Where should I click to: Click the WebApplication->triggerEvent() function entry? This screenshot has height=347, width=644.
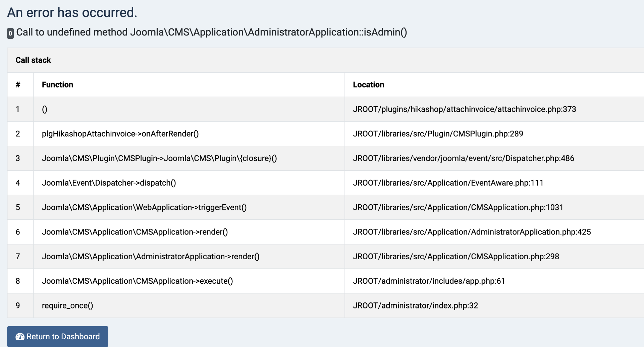144,207
